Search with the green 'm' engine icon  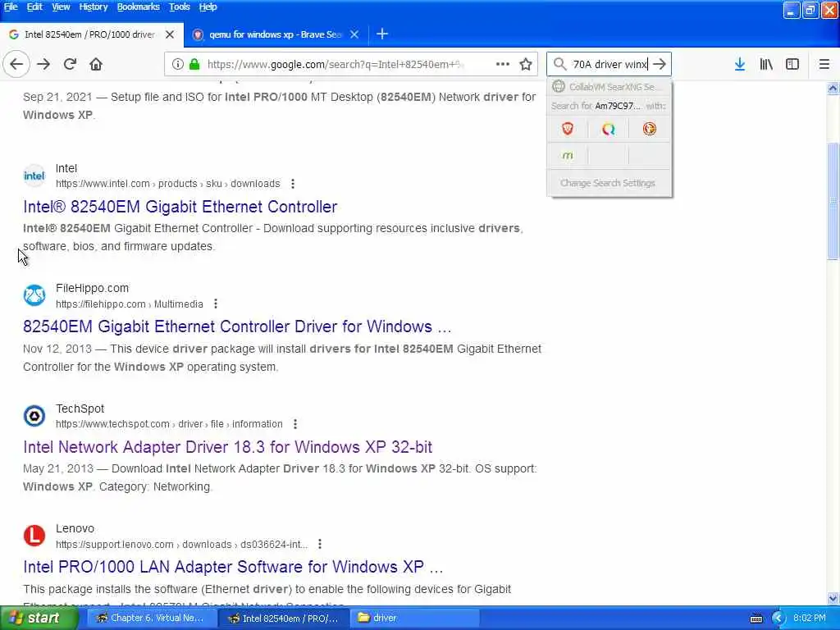(x=568, y=155)
